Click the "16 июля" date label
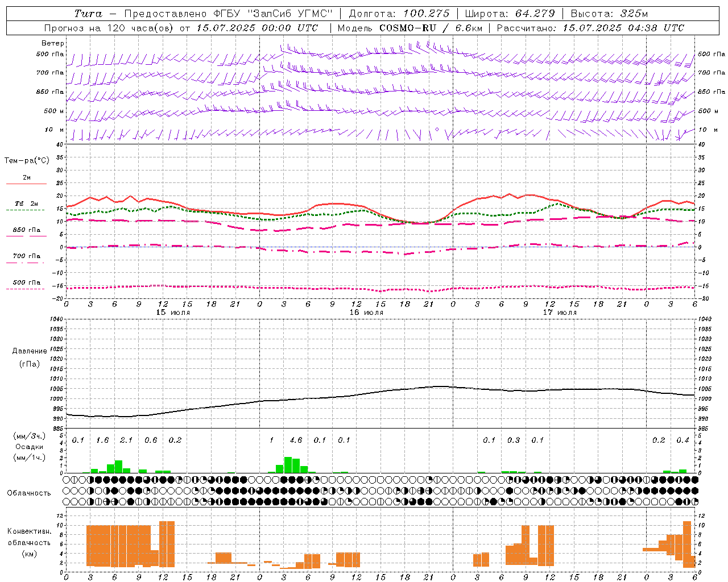The image size is (728, 582). (x=366, y=313)
